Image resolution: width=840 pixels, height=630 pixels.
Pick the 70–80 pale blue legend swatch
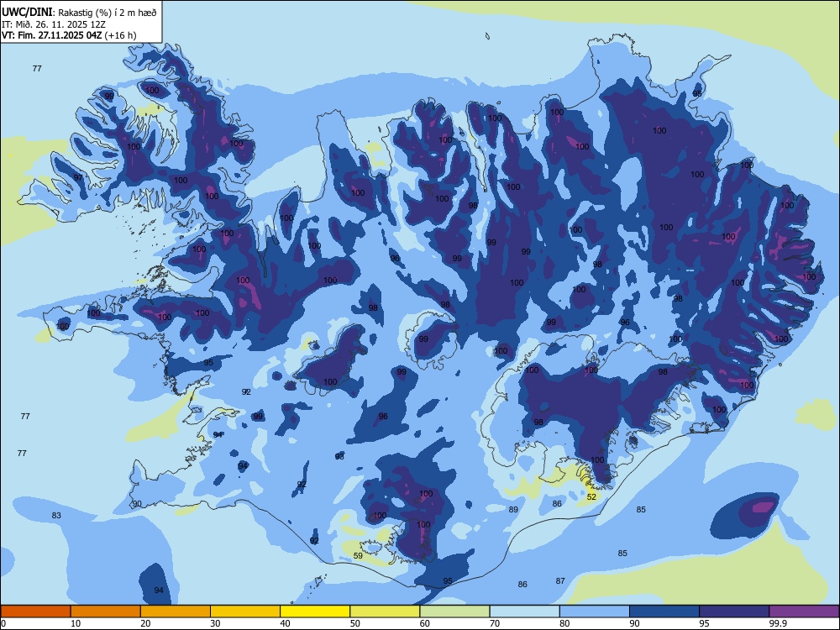click(524, 612)
